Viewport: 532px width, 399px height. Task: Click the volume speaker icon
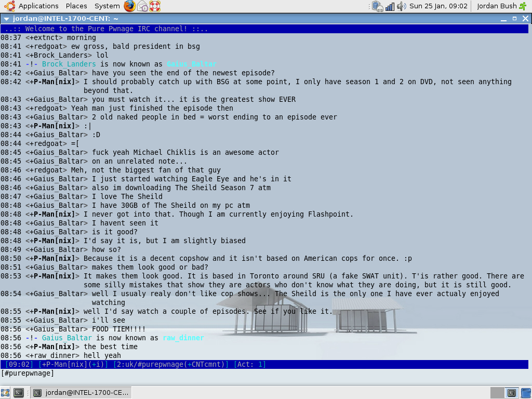click(402, 6)
